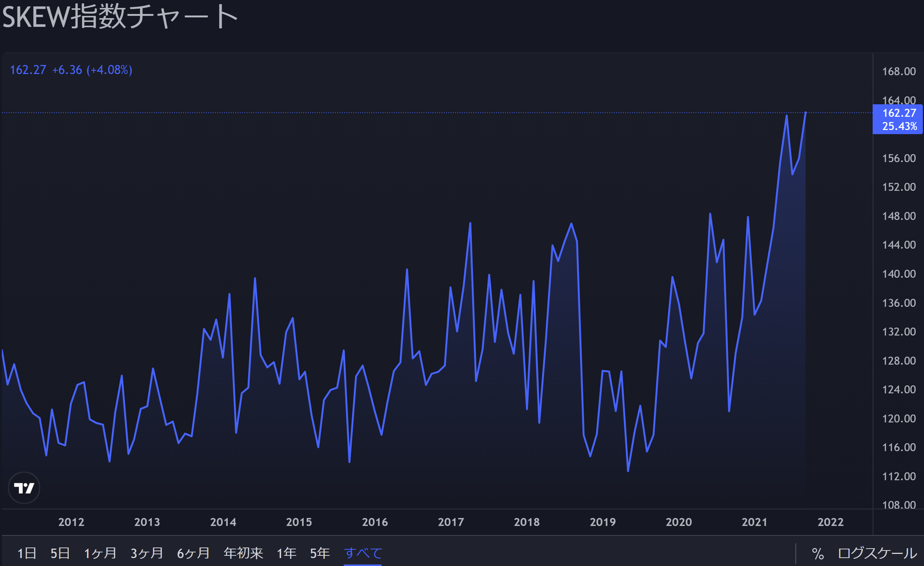Click the 2022 label on time axis
Viewport: 924px width, 566px height.
830,522
